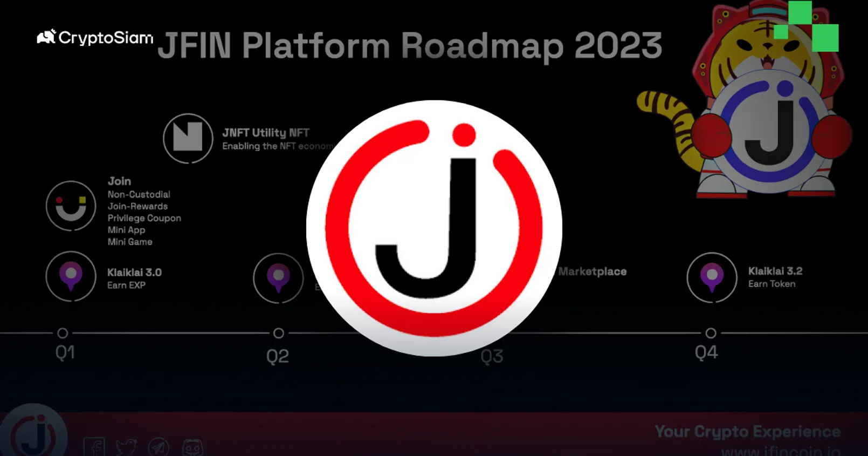Click the 'Klaiklai 3.0' label

pos(134,273)
